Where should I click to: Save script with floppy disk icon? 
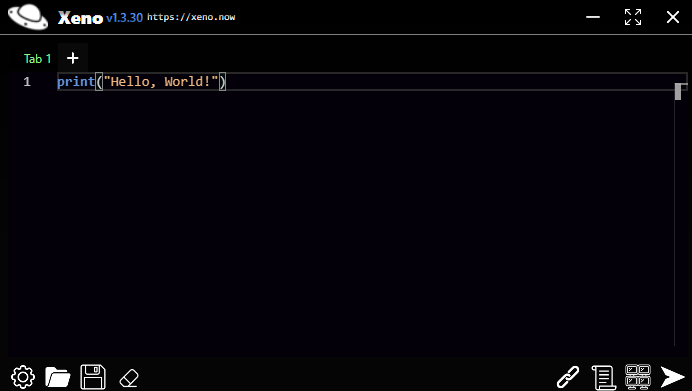coord(93,377)
